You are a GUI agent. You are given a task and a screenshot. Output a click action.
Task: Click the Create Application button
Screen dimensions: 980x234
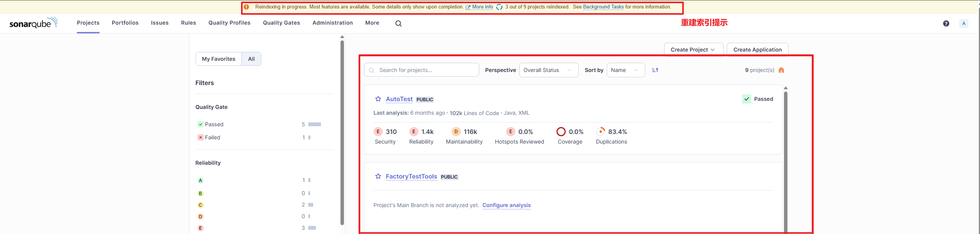click(x=757, y=50)
